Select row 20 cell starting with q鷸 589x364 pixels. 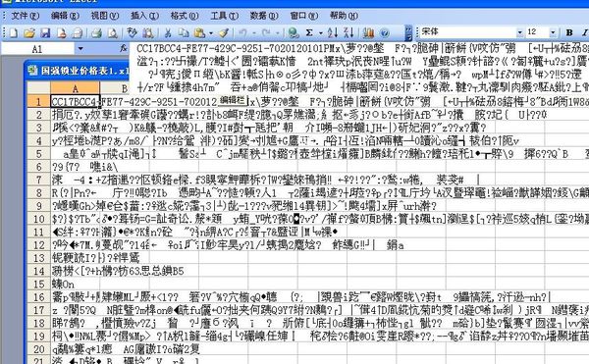(76, 349)
